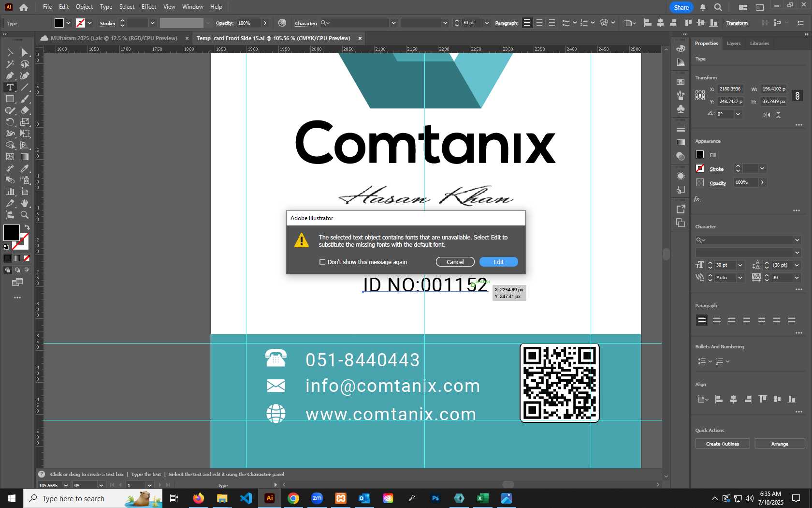
Task: Click the X position field in Transform
Action: (x=730, y=89)
